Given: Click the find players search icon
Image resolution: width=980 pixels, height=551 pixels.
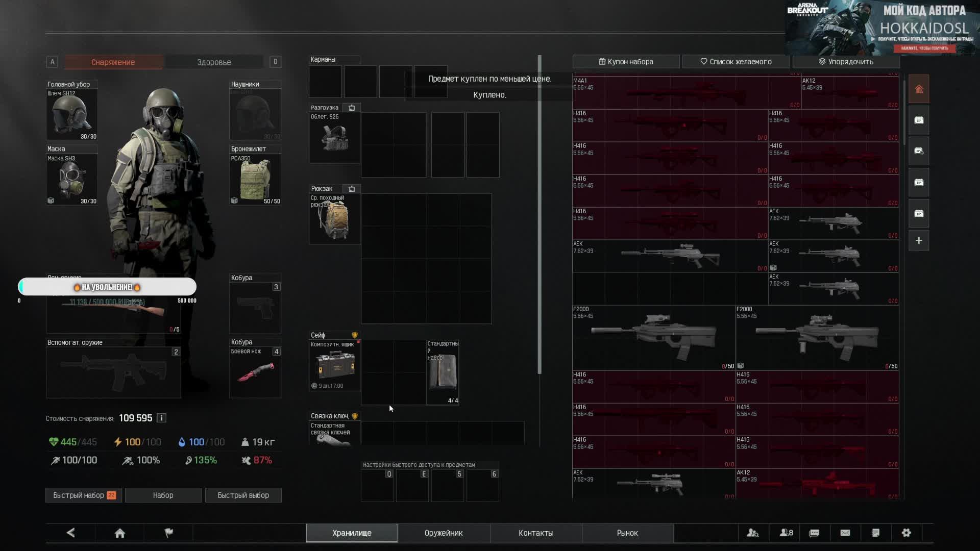Looking at the screenshot, I should (x=752, y=533).
